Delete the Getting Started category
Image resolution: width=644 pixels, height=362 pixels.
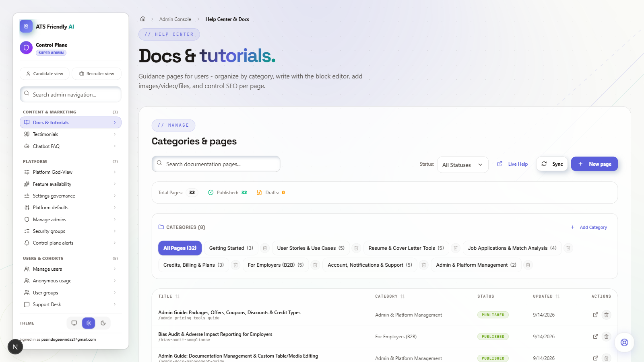point(265,248)
